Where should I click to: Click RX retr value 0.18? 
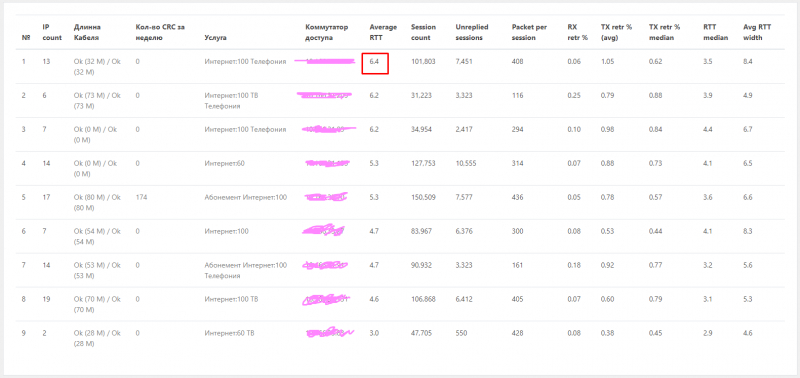[573, 265]
